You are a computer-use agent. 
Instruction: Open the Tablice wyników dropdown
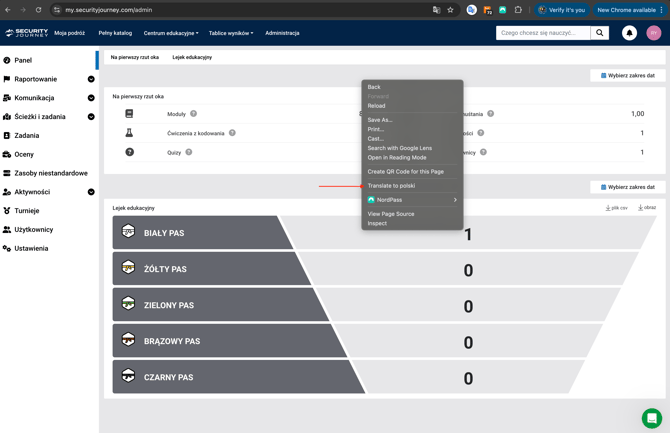(x=231, y=33)
